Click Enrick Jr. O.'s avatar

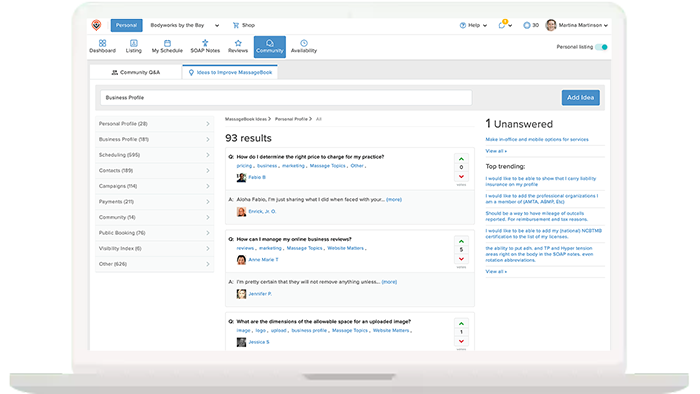[241, 212]
